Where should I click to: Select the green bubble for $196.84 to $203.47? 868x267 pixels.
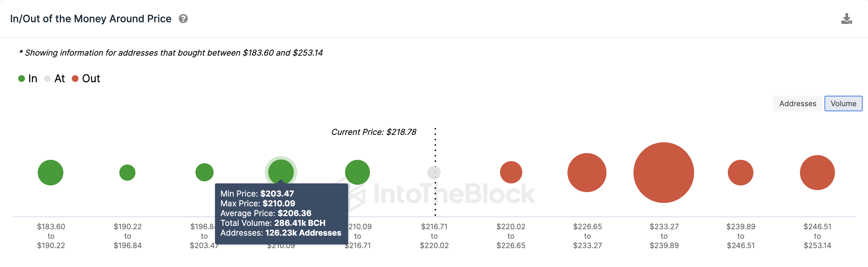[205, 172]
